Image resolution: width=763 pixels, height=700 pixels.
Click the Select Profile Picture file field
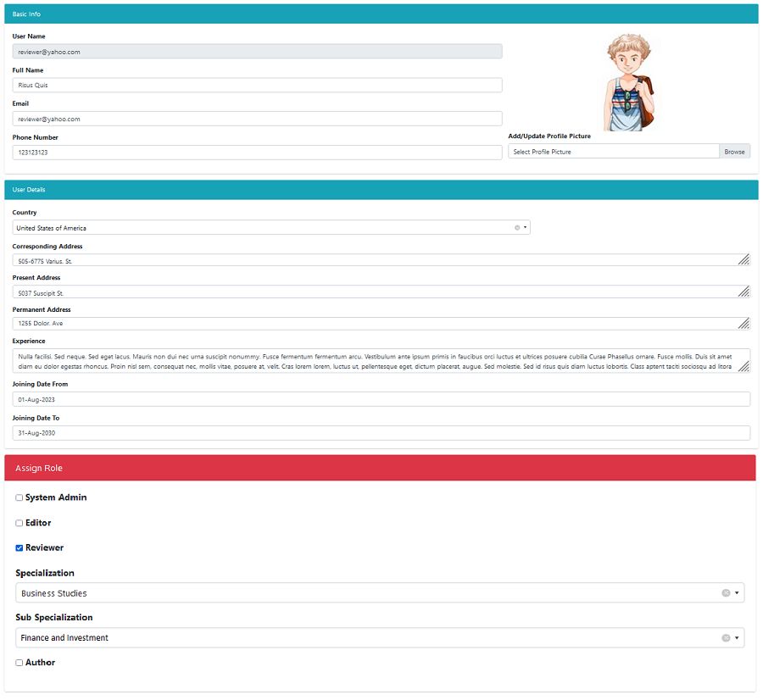click(614, 152)
